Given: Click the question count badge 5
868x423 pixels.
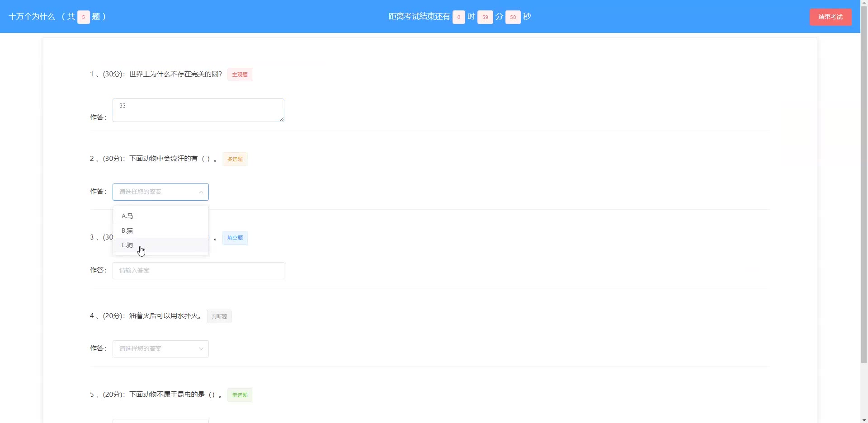Looking at the screenshot, I should [83, 17].
